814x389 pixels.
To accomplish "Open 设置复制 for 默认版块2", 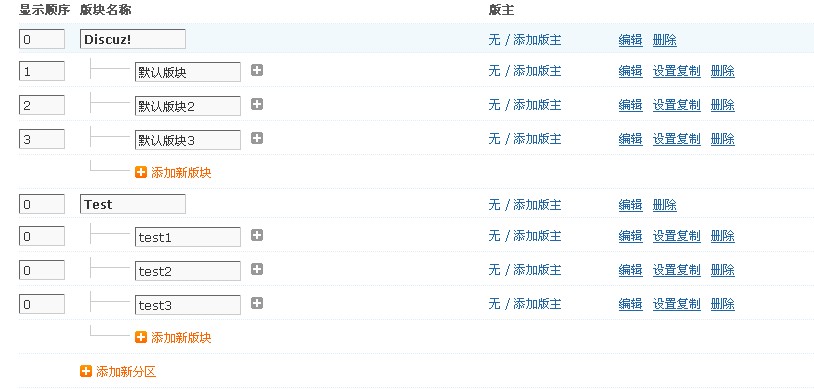I will pyautogui.click(x=676, y=105).
